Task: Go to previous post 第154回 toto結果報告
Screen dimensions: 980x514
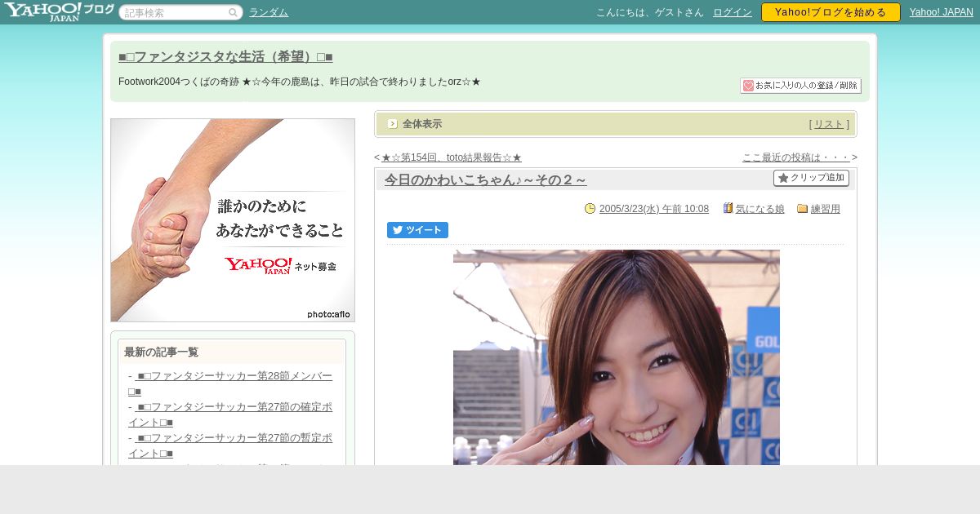Action: (x=452, y=157)
